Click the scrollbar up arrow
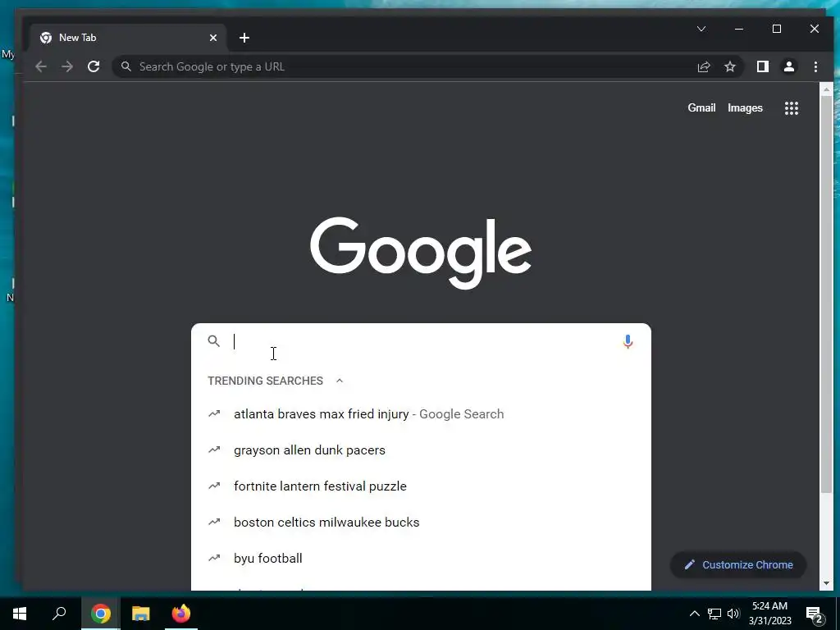Image resolution: width=840 pixels, height=630 pixels. [x=826, y=89]
